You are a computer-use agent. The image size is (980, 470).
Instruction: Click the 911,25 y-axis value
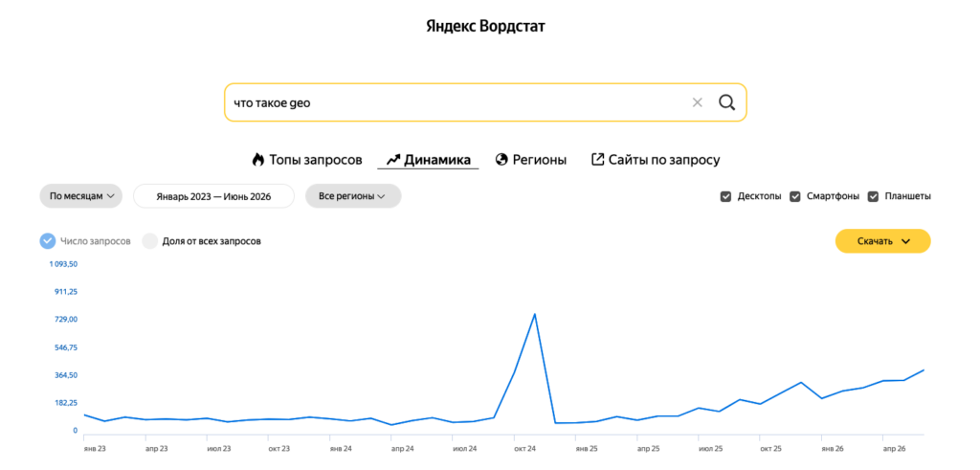pos(66,292)
